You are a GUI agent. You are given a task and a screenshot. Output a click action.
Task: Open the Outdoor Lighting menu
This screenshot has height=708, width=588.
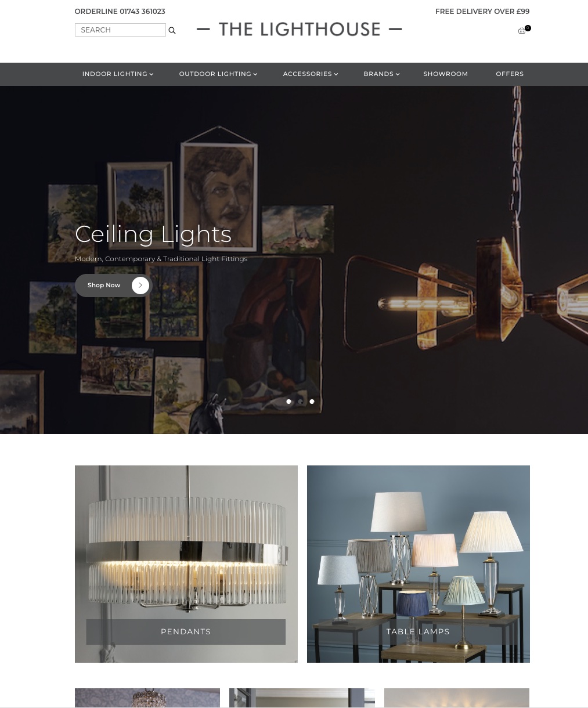click(218, 74)
